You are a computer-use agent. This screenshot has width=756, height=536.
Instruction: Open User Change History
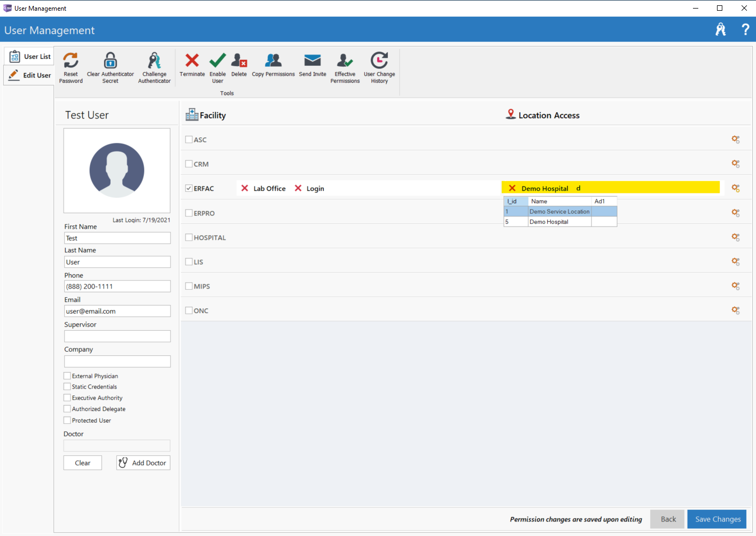(x=379, y=61)
